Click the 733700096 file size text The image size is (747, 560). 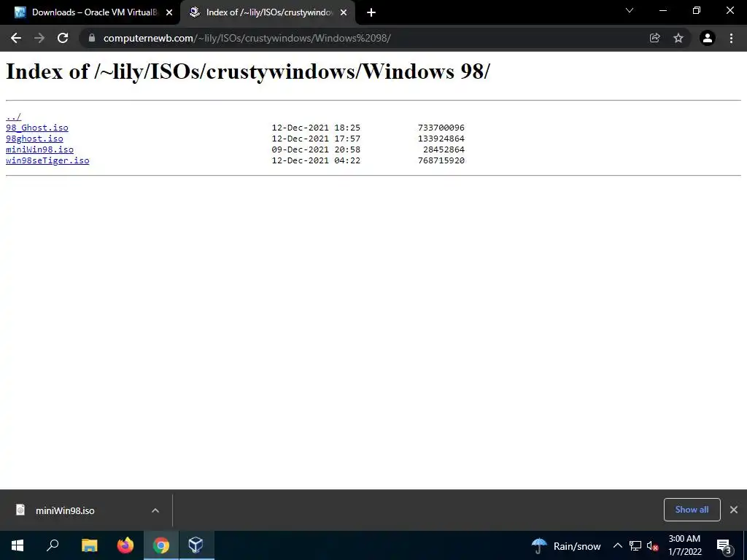pyautogui.click(x=441, y=128)
